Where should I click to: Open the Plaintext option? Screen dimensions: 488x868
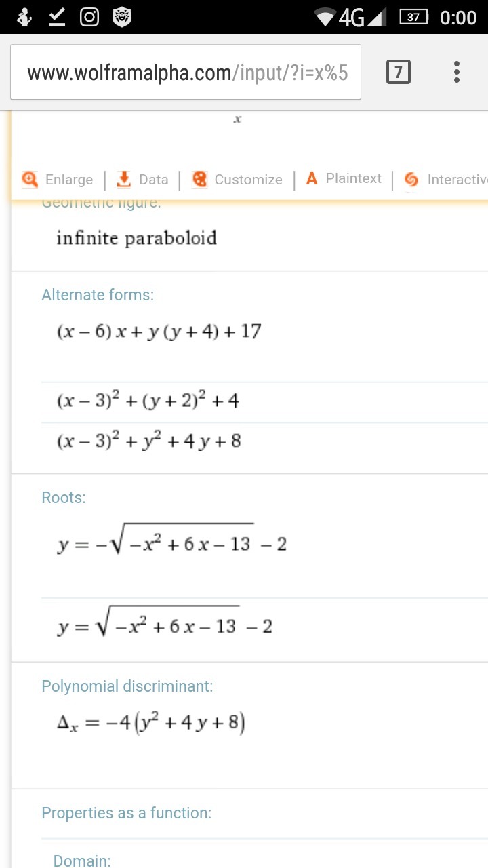pyautogui.click(x=354, y=178)
